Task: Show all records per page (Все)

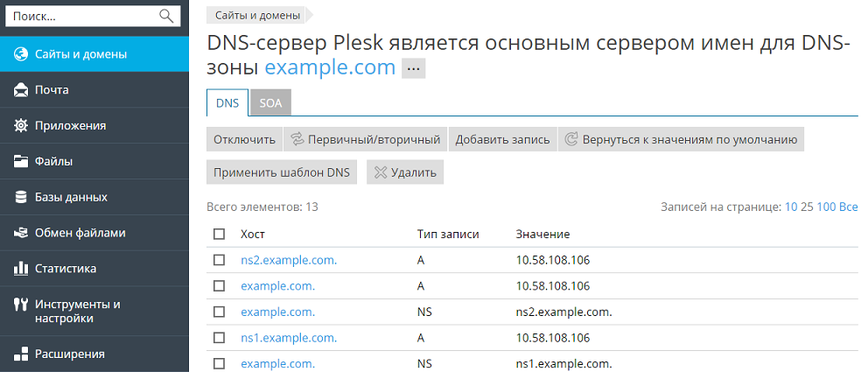Action: (x=849, y=207)
